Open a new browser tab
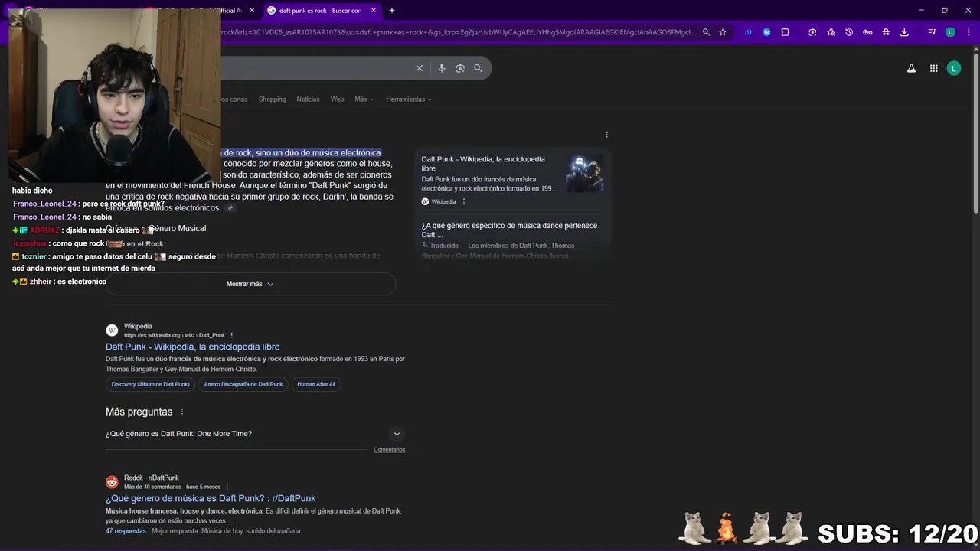The height and width of the screenshot is (551, 980). point(392,11)
